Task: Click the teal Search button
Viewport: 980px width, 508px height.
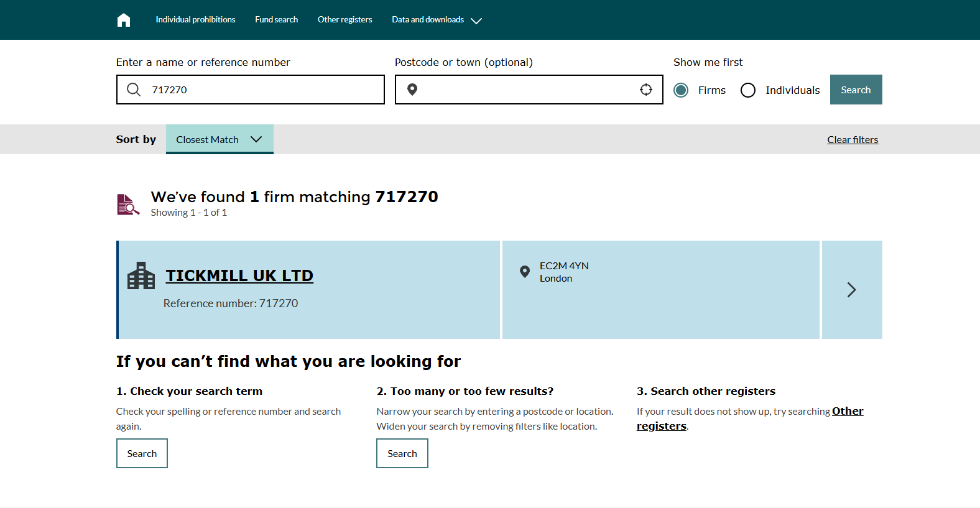Action: click(x=856, y=90)
